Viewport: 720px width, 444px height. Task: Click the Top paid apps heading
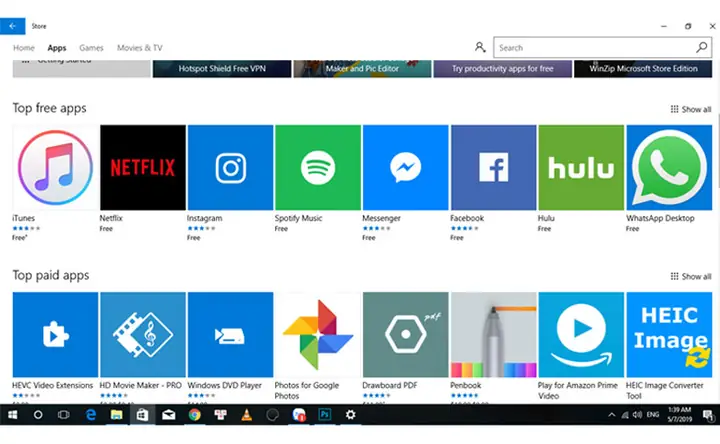point(51,275)
